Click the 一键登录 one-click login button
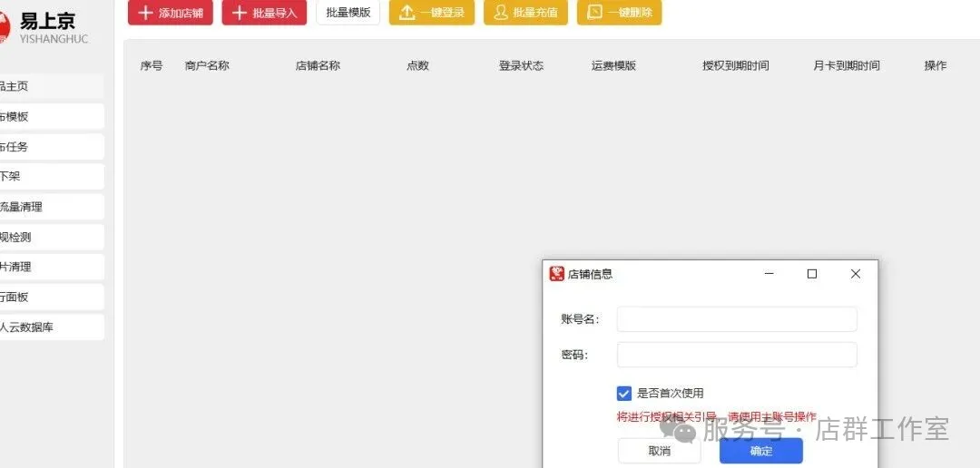This screenshot has width=980, height=468. tap(431, 13)
